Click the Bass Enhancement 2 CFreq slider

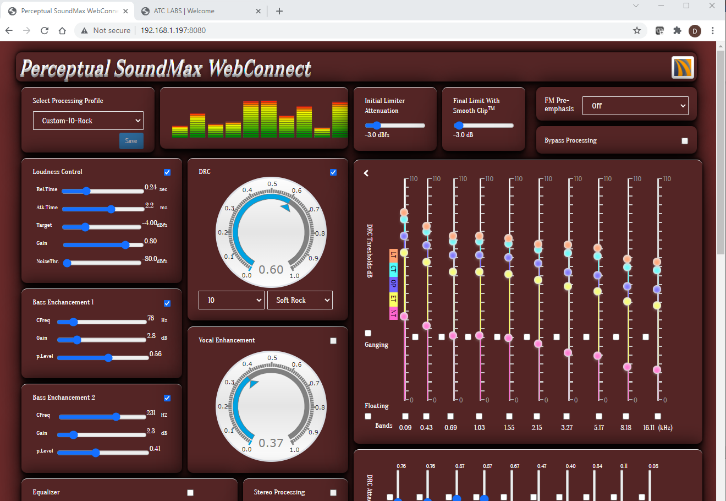click(102, 417)
